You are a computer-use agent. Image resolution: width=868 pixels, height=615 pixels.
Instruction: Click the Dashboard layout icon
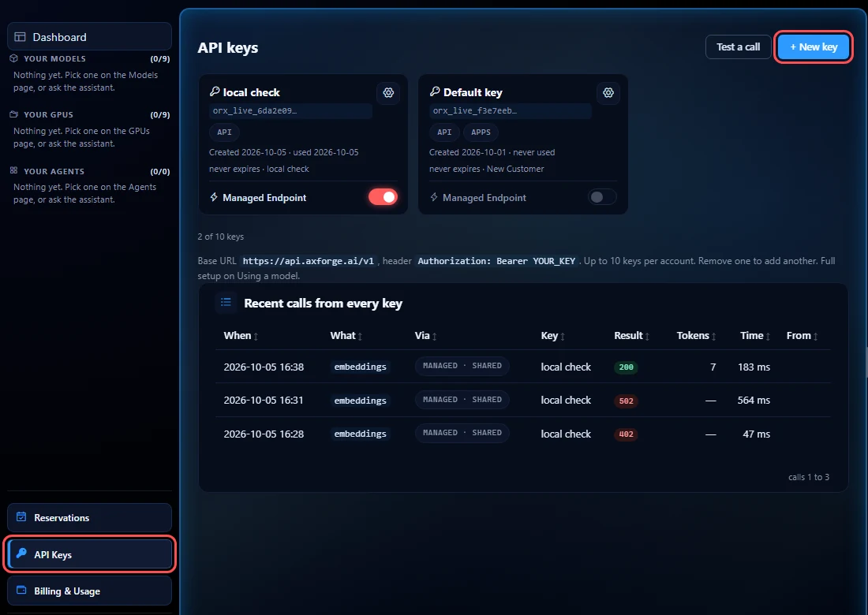[x=20, y=37]
